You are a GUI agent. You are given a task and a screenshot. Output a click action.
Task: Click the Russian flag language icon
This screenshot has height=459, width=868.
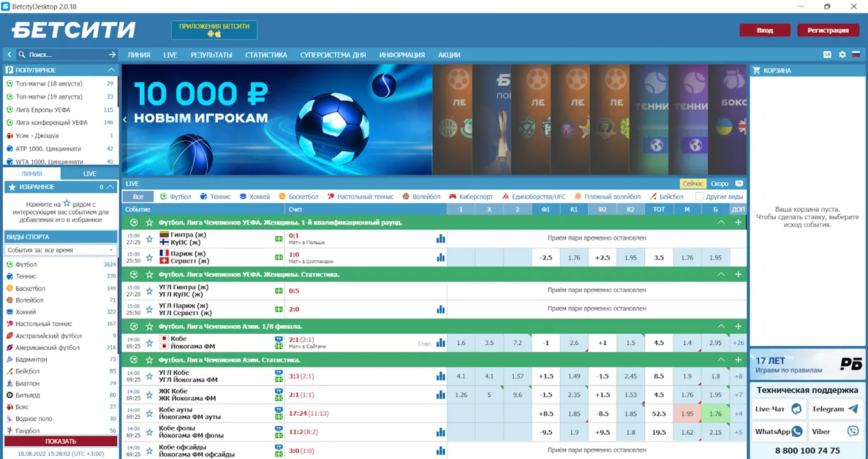tap(856, 55)
